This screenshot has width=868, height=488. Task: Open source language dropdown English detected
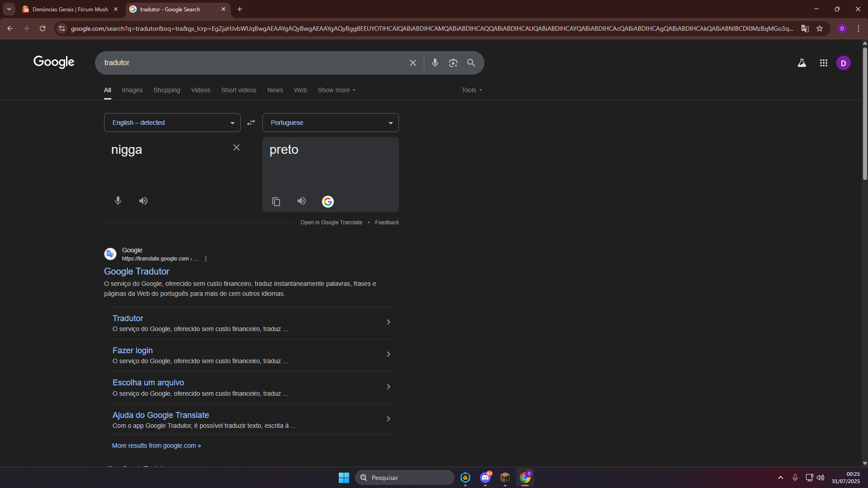coord(172,123)
